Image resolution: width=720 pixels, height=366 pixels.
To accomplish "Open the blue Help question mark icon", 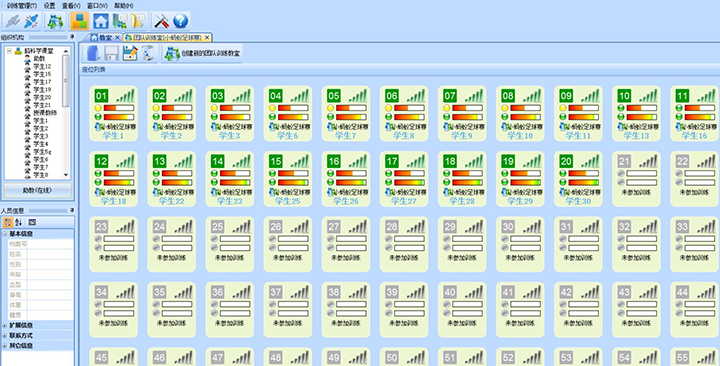I will point(181,21).
